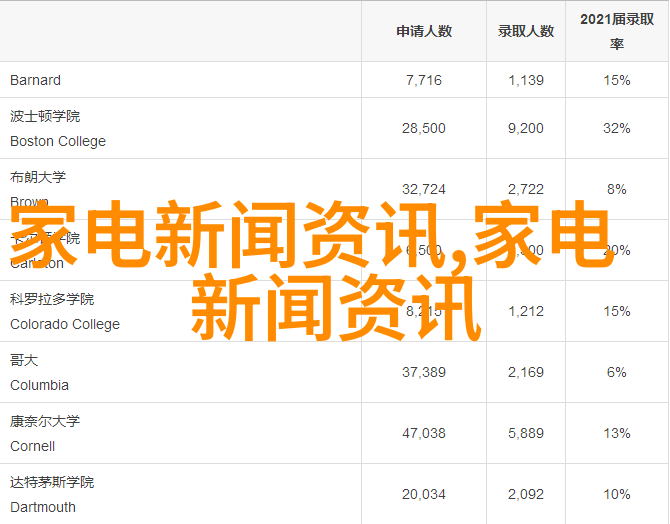
Task: Click the 5,889 admitted cell
Action: coord(526,433)
